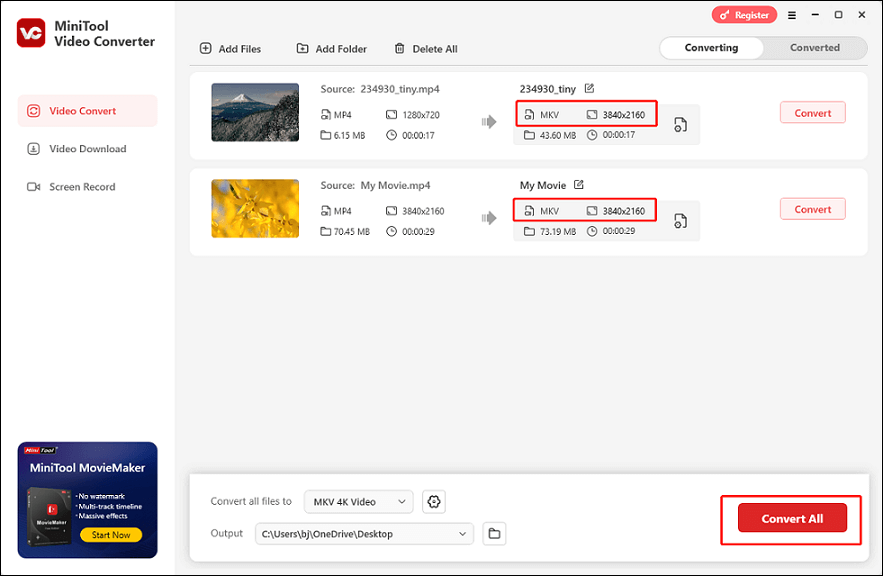The height and width of the screenshot is (576, 883).
Task: Click 3840x2160 output resolution of 234930_tiny
Action: point(616,115)
